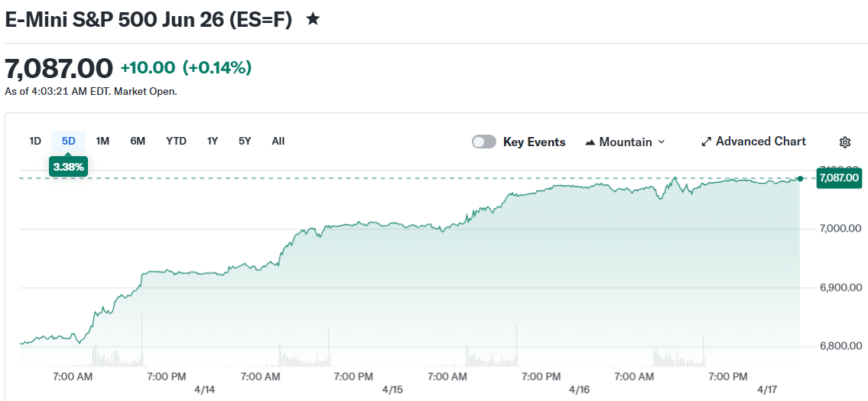
Task: Click the (+0.14%) percent change value
Action: tap(217, 68)
